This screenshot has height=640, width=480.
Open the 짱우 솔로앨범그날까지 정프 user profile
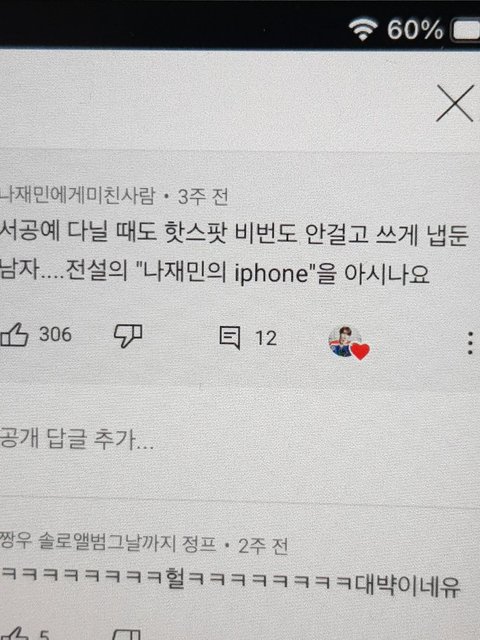[108, 542]
